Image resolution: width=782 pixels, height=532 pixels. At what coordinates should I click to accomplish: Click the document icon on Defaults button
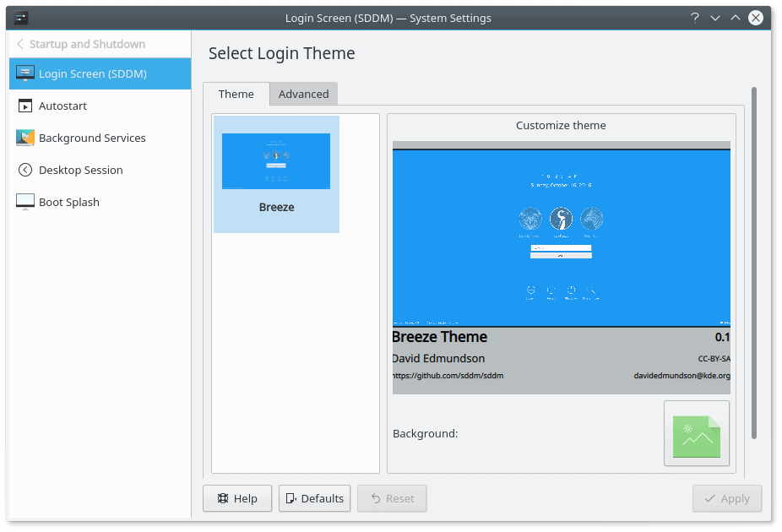tap(291, 498)
